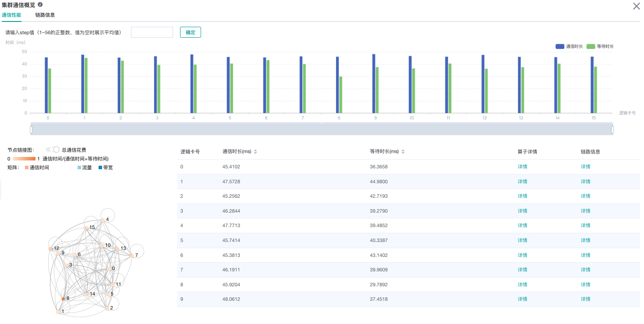Screen dimensions: 644x324
Task: Close the cluster communication overview panel
Action: (636, 6)
